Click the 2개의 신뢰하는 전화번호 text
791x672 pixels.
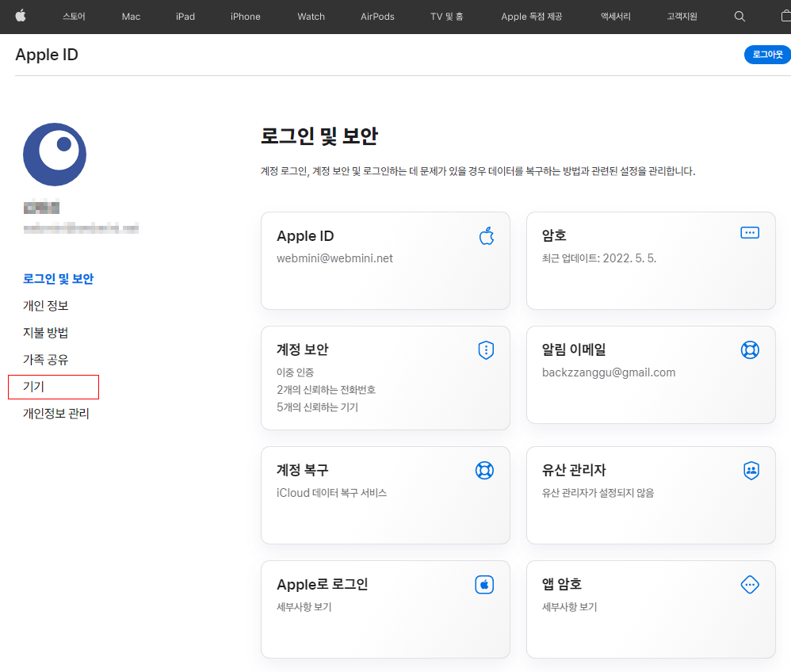coord(326,389)
